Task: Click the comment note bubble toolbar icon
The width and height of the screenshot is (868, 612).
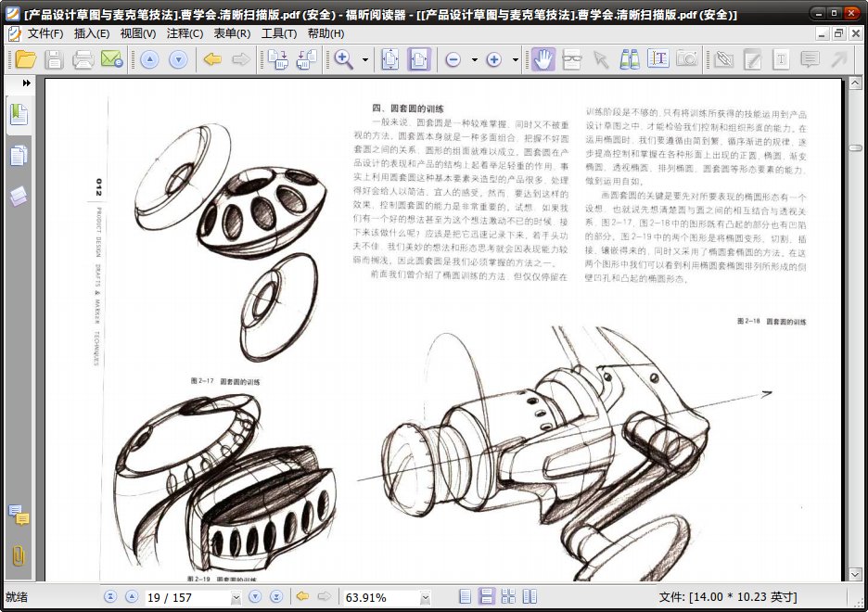Action: point(810,58)
